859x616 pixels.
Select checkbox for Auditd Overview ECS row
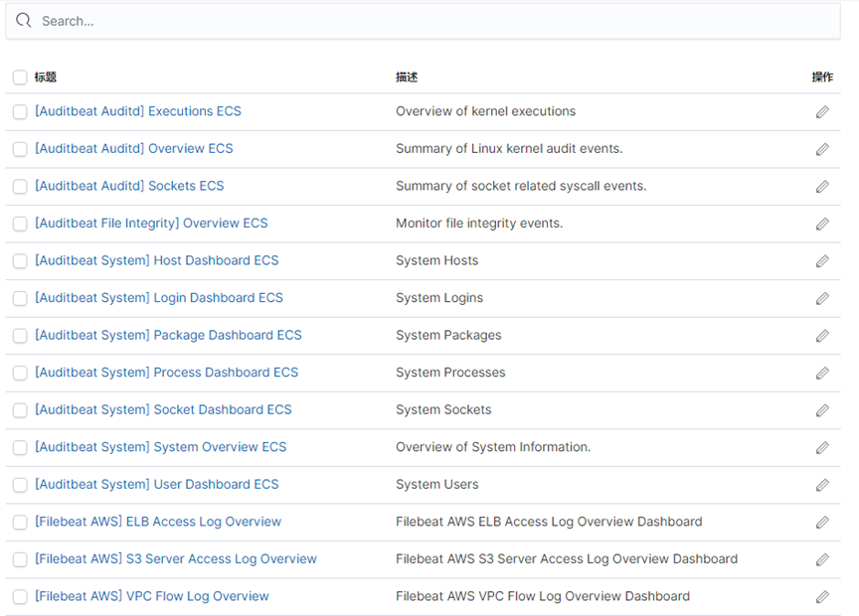[20, 149]
